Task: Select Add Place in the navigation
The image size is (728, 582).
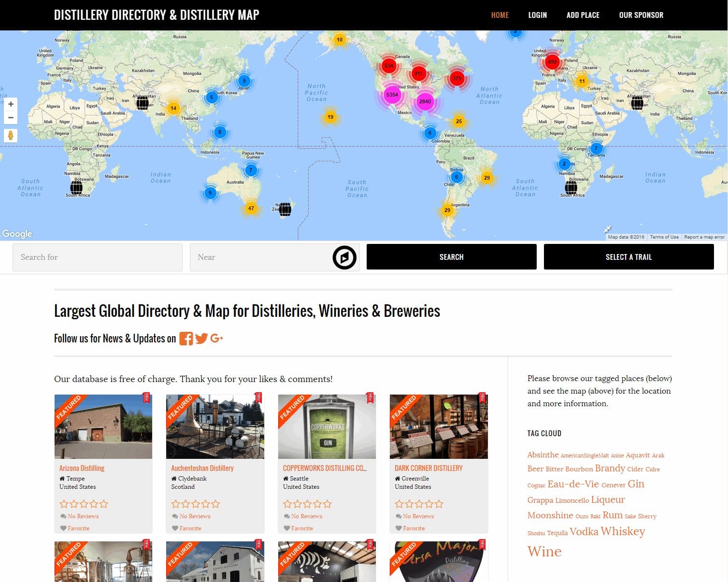Action: tap(583, 15)
